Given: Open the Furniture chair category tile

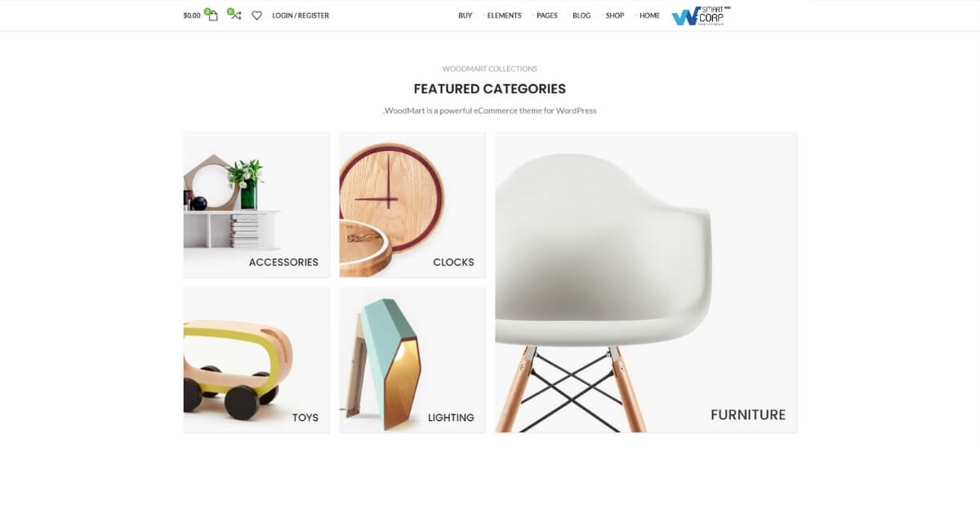Looking at the screenshot, I should coord(645,281).
